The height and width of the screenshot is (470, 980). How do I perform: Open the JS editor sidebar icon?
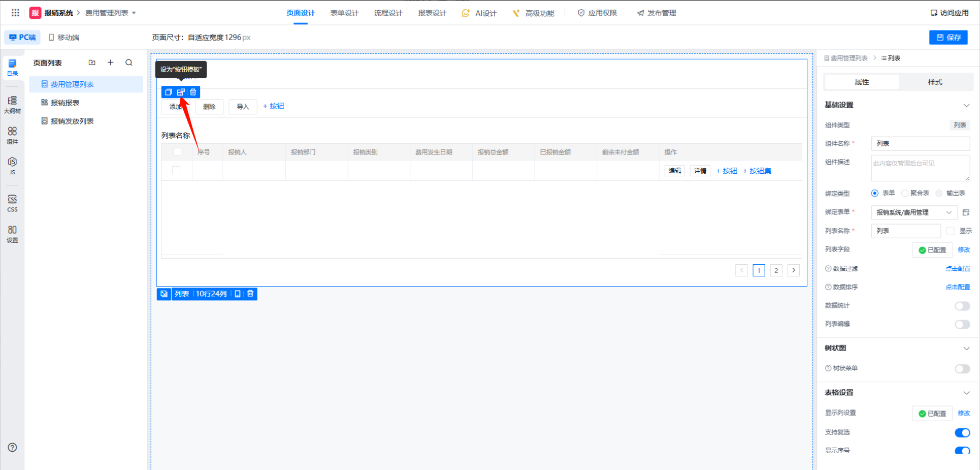click(x=12, y=166)
